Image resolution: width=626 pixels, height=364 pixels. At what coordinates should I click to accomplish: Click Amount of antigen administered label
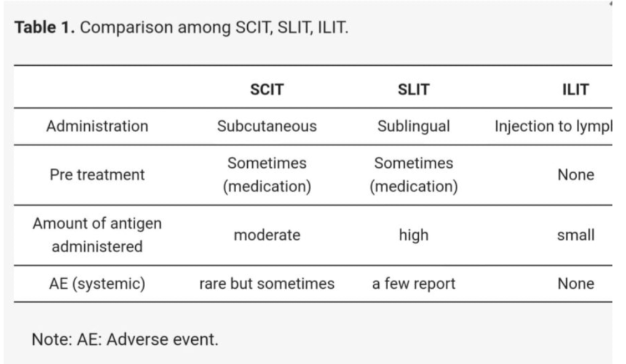(x=97, y=235)
